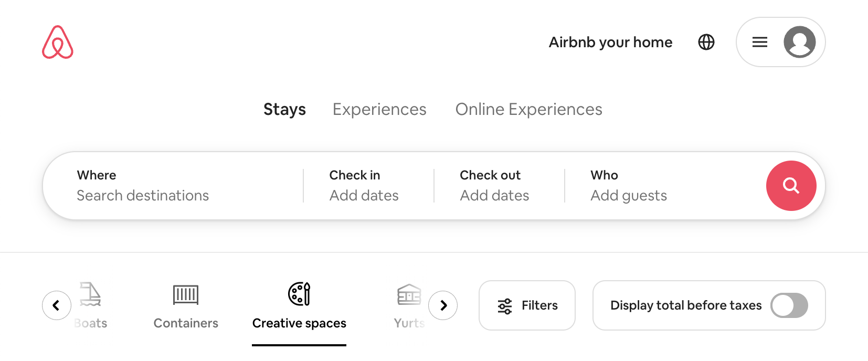Click the red search magnifier button
Image resolution: width=868 pixels, height=361 pixels.
click(791, 186)
